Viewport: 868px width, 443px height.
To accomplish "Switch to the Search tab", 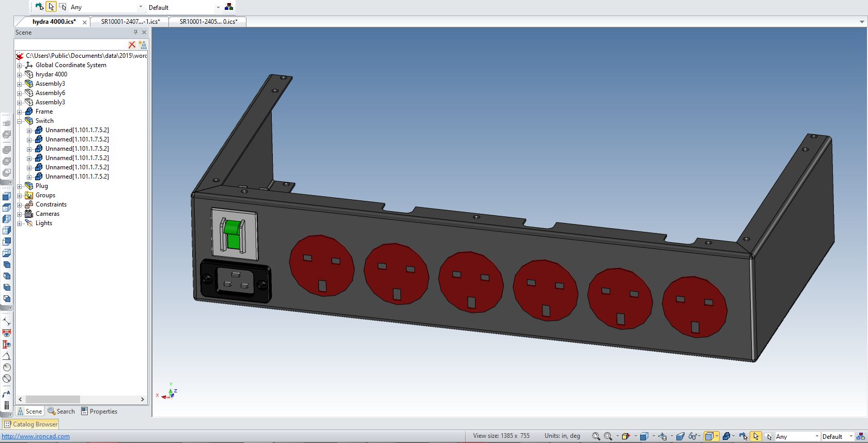I will pos(61,412).
